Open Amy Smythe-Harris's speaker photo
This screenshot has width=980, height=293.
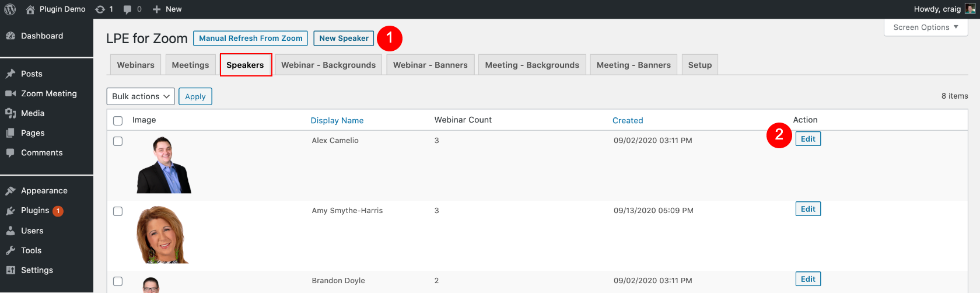[164, 235]
